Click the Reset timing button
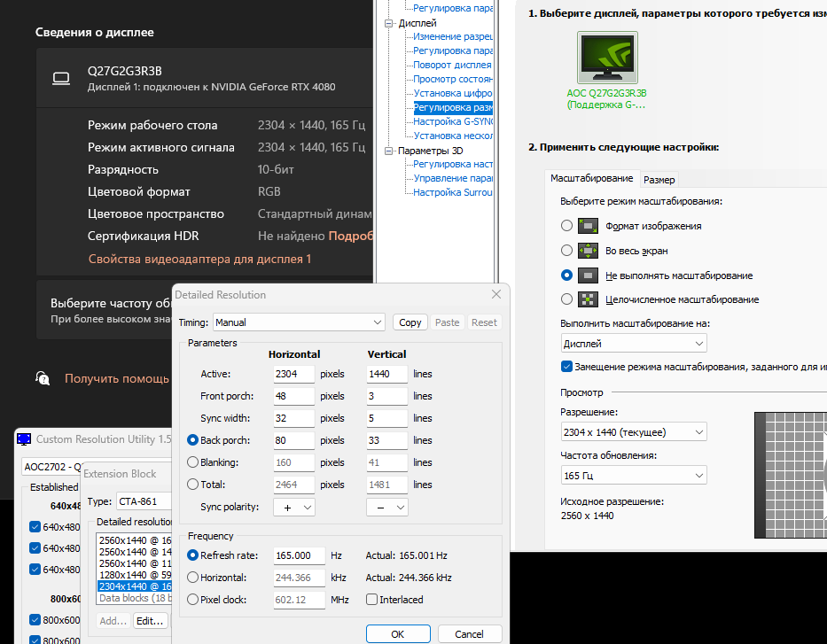Screen dimensions: 827x644 [484, 322]
